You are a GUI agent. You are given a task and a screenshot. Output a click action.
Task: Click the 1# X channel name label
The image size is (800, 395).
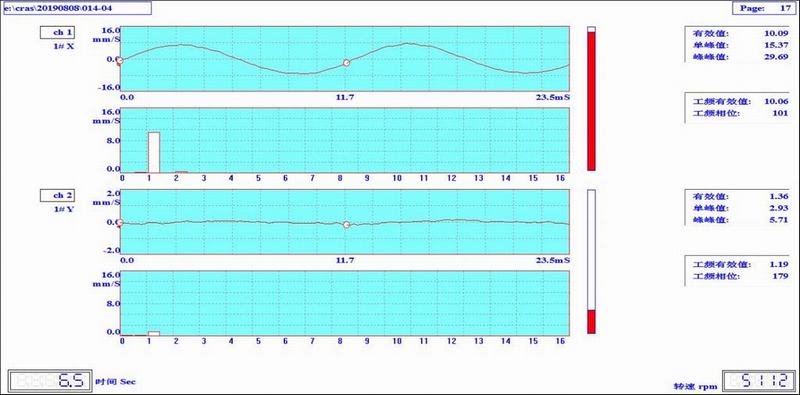point(64,46)
